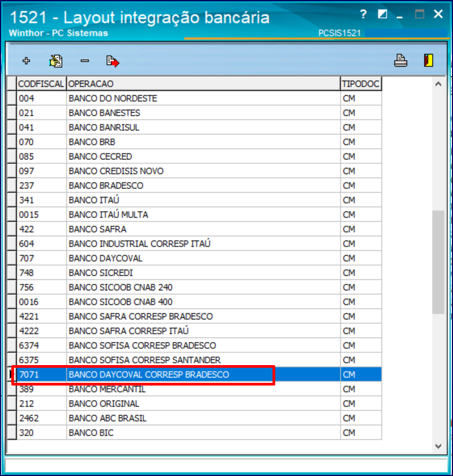This screenshot has height=476, width=453.
Task: Click the TIPODOC column header
Action: (x=361, y=83)
